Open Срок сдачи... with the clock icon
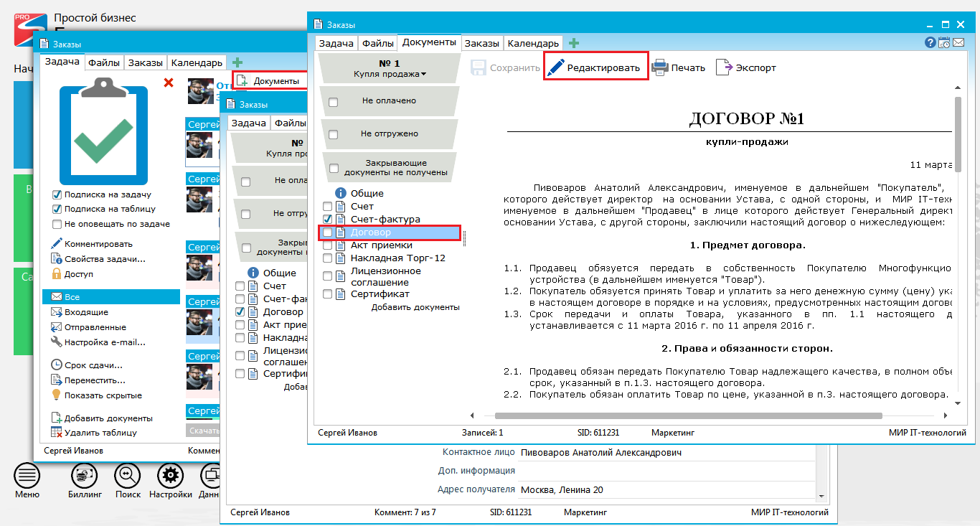The image size is (980, 526). pyautogui.click(x=87, y=365)
